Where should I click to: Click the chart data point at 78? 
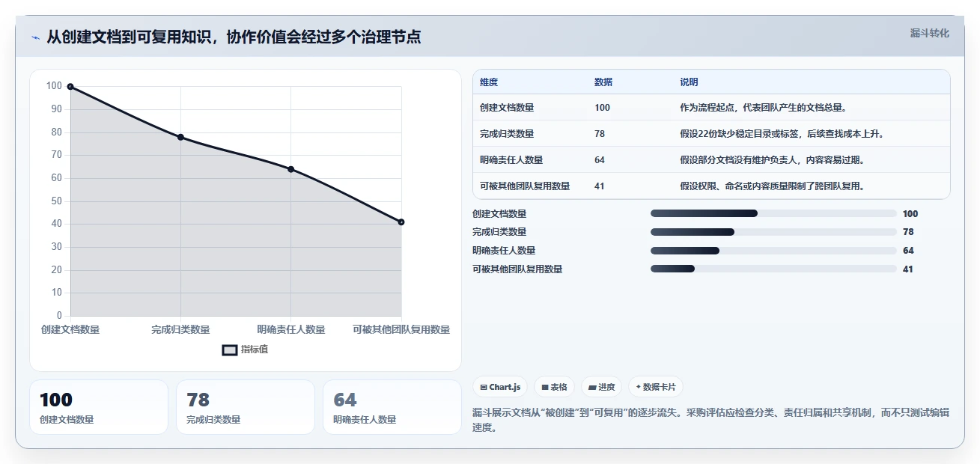pos(180,137)
